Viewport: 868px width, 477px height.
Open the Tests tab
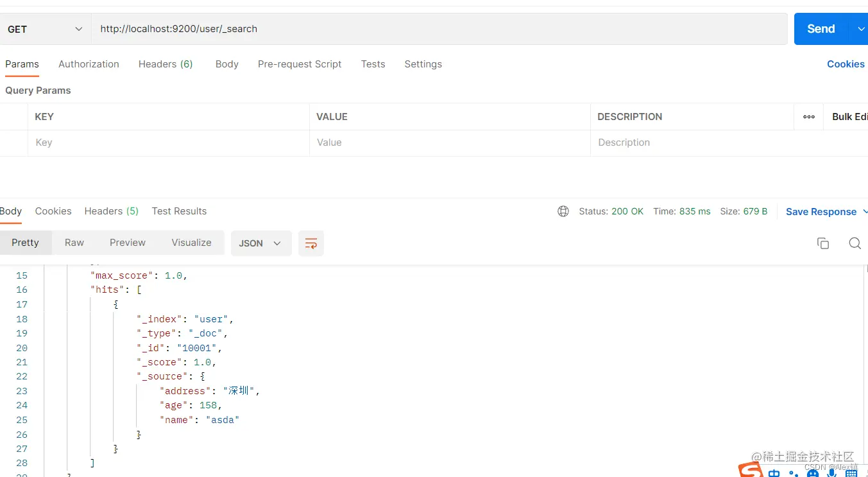coord(373,64)
